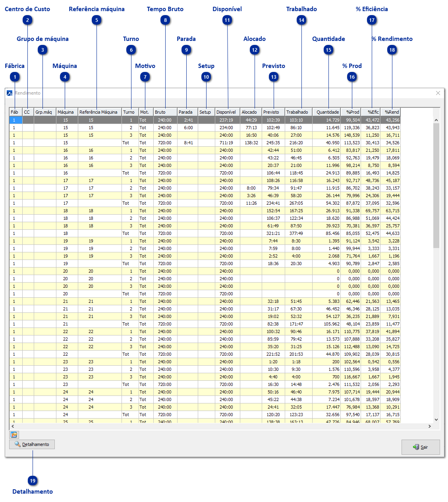The height and width of the screenshot is (502, 448).
Task: Click the vertical scrollbar up arrow
Action: click(436, 120)
